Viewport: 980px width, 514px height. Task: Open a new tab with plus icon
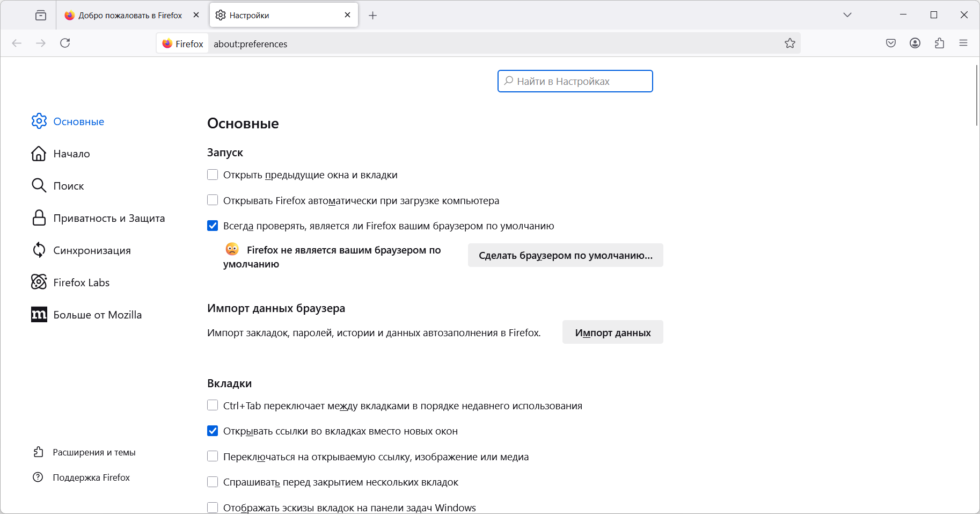(x=373, y=16)
